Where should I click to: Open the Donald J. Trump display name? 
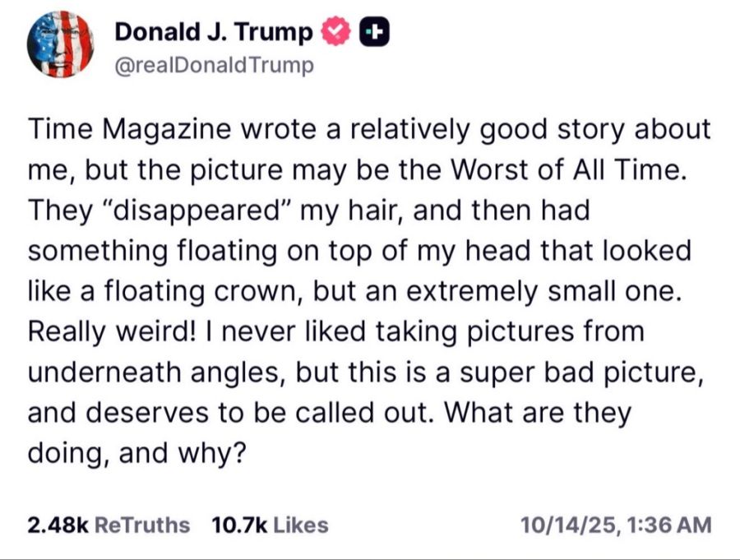point(214,32)
